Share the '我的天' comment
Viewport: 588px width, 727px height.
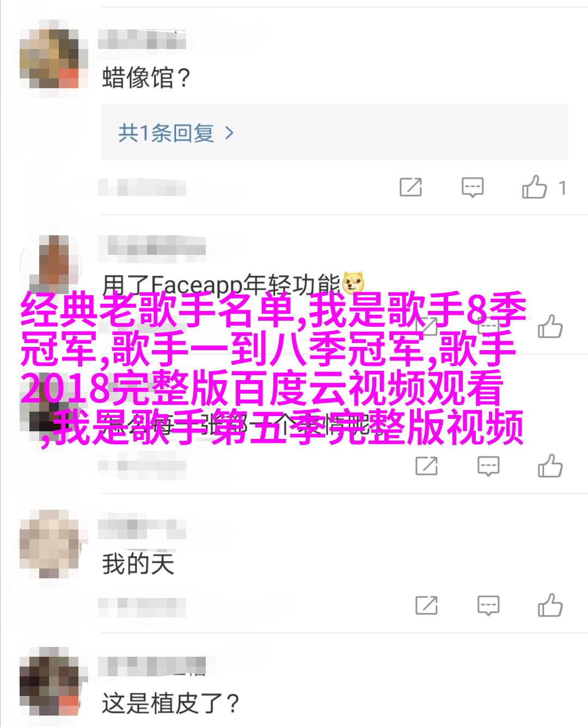[x=426, y=605]
